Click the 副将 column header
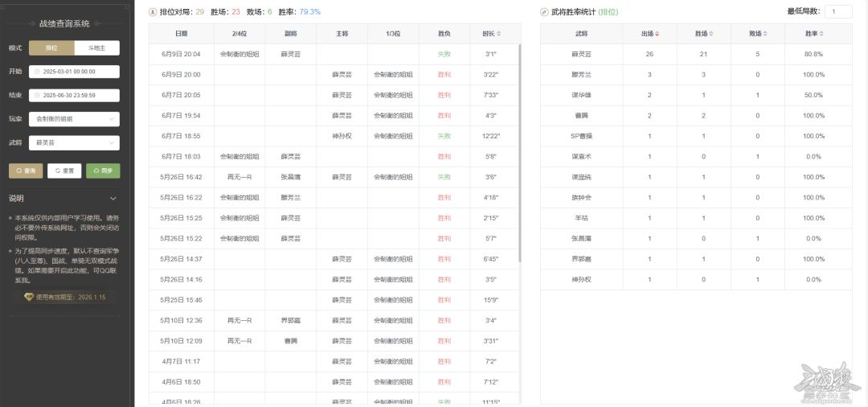This screenshot has height=407, width=868. pos(291,34)
